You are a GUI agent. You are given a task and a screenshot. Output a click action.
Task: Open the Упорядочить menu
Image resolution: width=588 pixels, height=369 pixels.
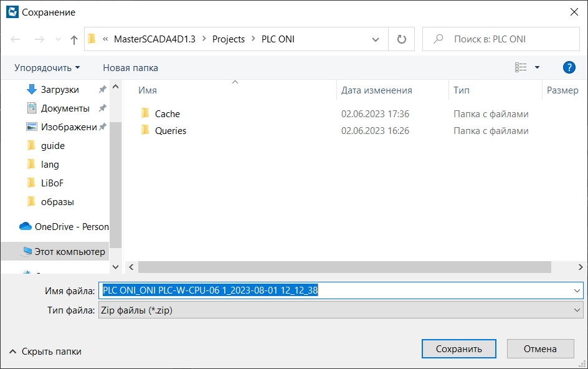click(x=47, y=67)
